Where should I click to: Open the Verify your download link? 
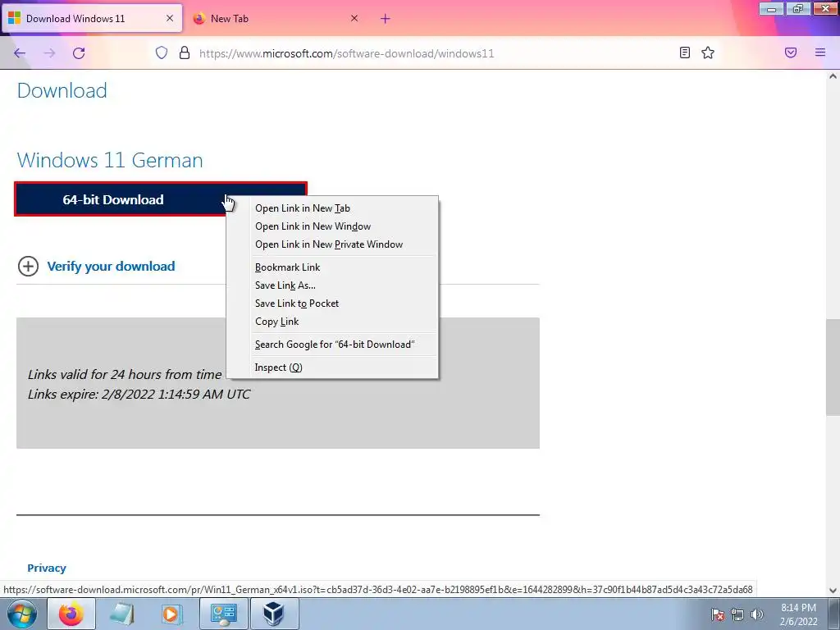point(111,267)
